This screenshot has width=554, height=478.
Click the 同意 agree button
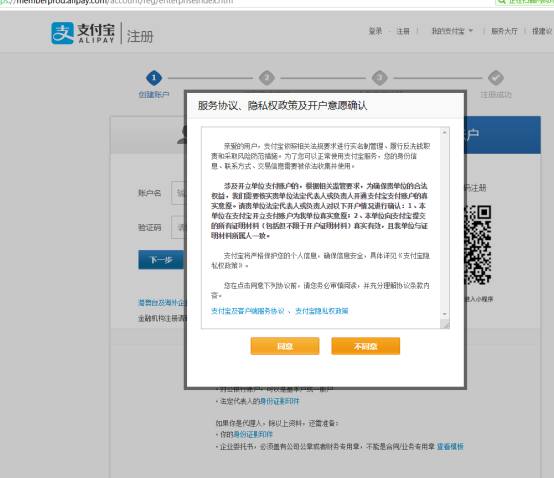tap(285, 346)
